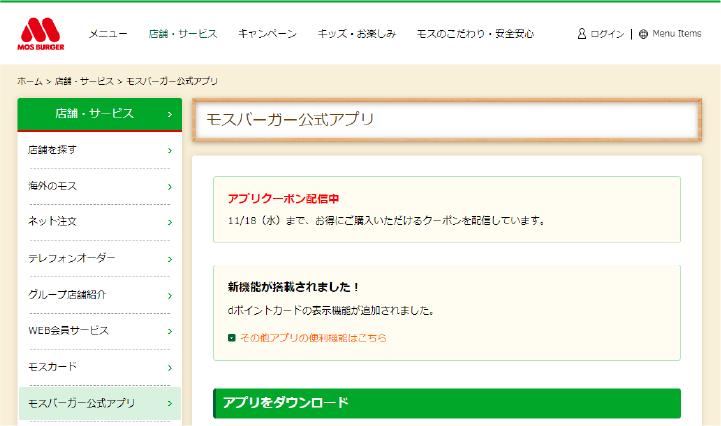721x426 pixels.
Task: Click the 11/18（水）まで coupon notice text
Action: point(386,221)
